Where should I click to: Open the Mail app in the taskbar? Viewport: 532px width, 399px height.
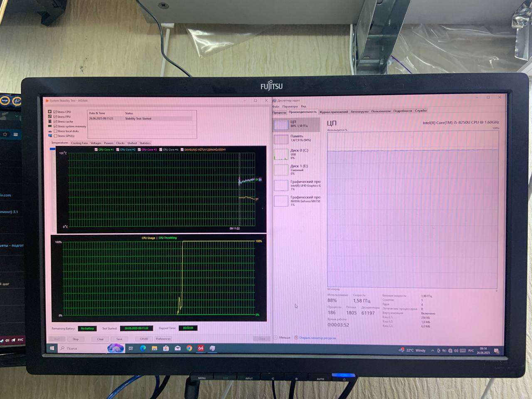point(177,348)
